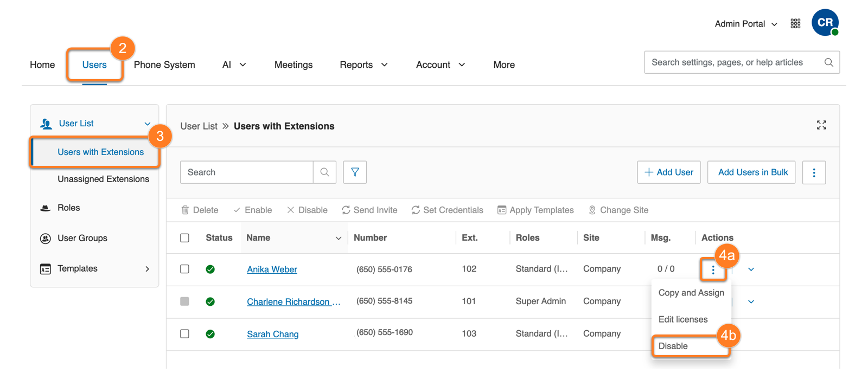Click the Add User button
The image size is (868, 373).
[668, 172]
